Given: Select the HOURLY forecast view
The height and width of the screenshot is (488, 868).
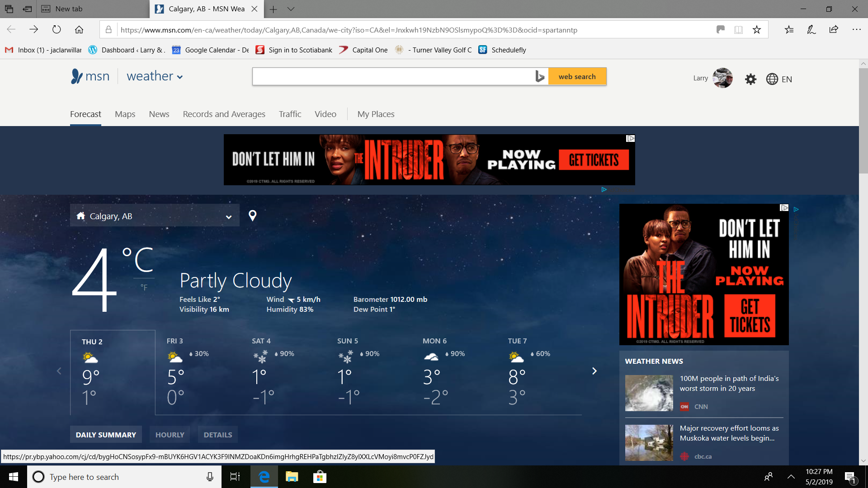Looking at the screenshot, I should click(170, 435).
